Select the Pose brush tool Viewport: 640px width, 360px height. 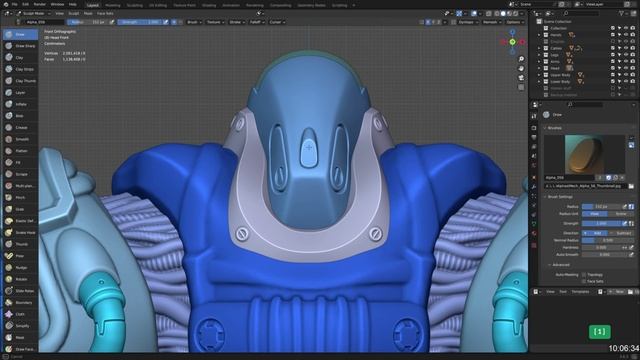tap(20, 256)
